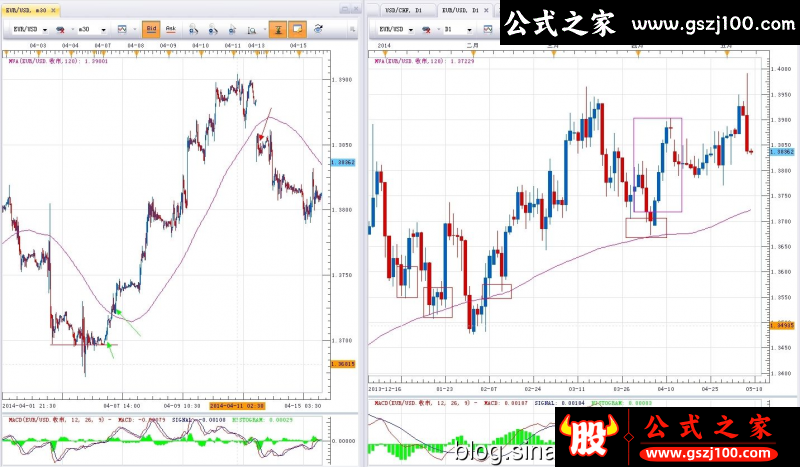Screen dimensions: 800x467
Task: Click the chart type icon in the D1 chart toolbar
Action: point(488,30)
